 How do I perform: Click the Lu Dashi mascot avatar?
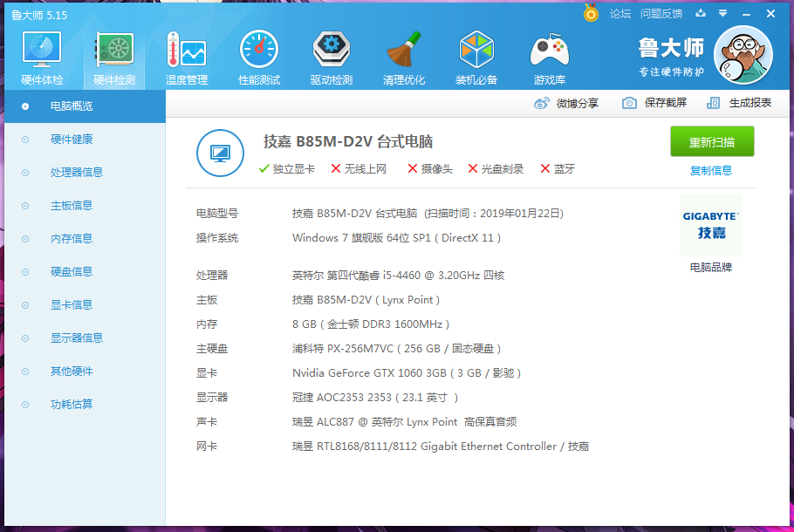(x=743, y=55)
